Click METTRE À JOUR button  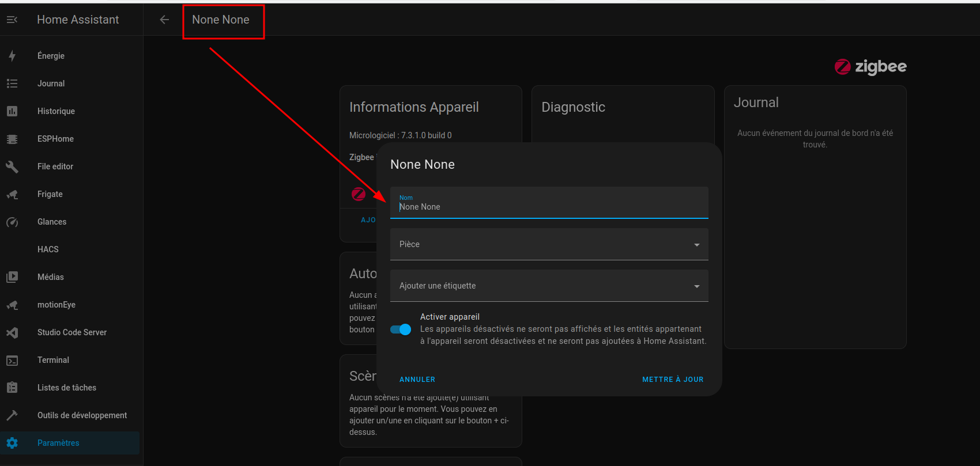click(x=673, y=380)
